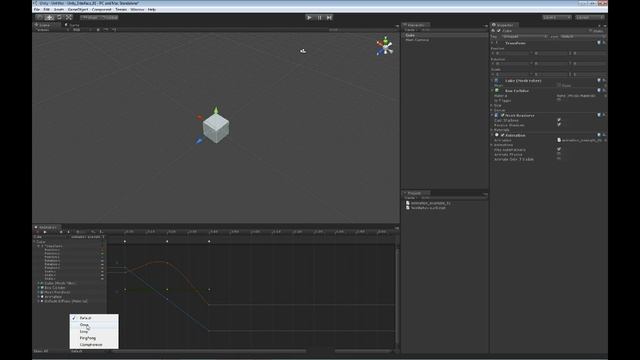The image size is (640, 360).
Task: Open the Help menu
Action: [152, 9]
